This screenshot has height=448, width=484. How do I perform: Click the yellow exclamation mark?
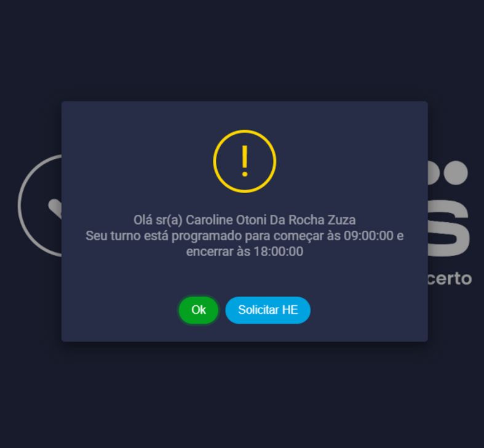(x=245, y=161)
